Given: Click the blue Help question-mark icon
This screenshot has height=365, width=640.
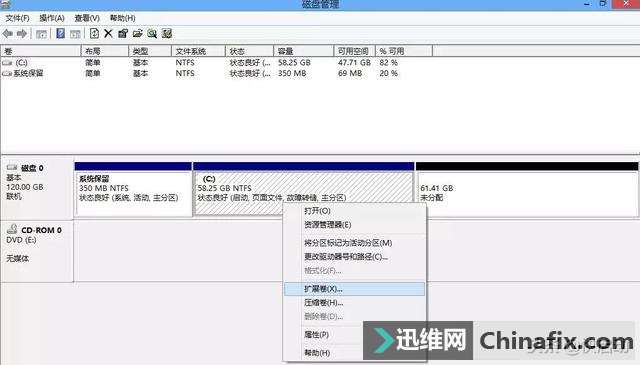Looking at the screenshot, I should [60, 33].
